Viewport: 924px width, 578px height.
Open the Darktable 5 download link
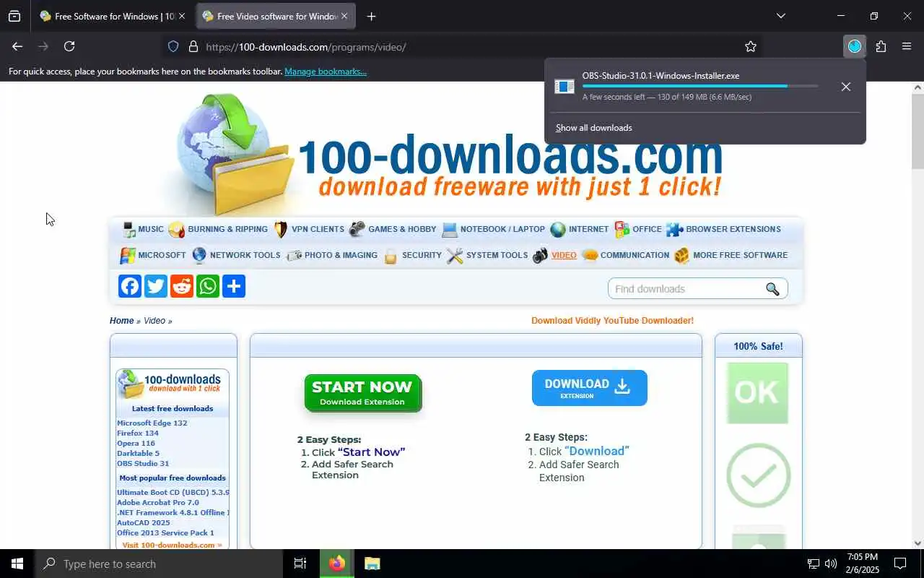[138, 454]
